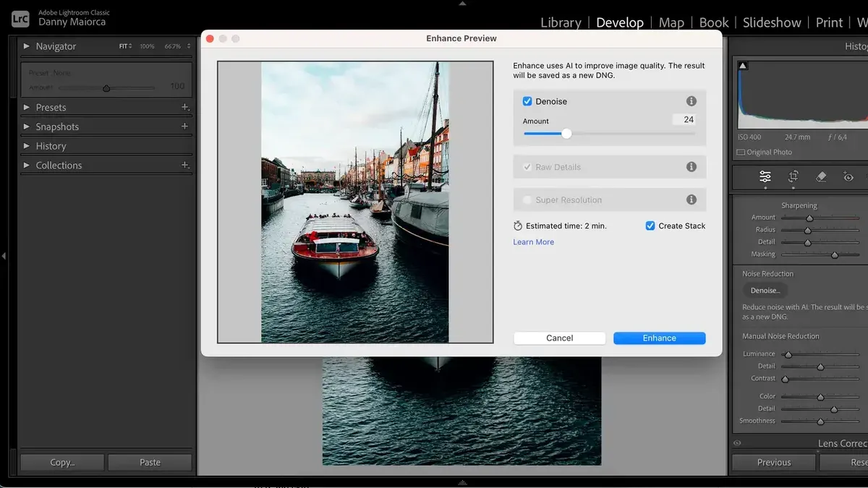This screenshot has width=868, height=488.
Task: Open the Learn More link
Action: [x=534, y=242]
